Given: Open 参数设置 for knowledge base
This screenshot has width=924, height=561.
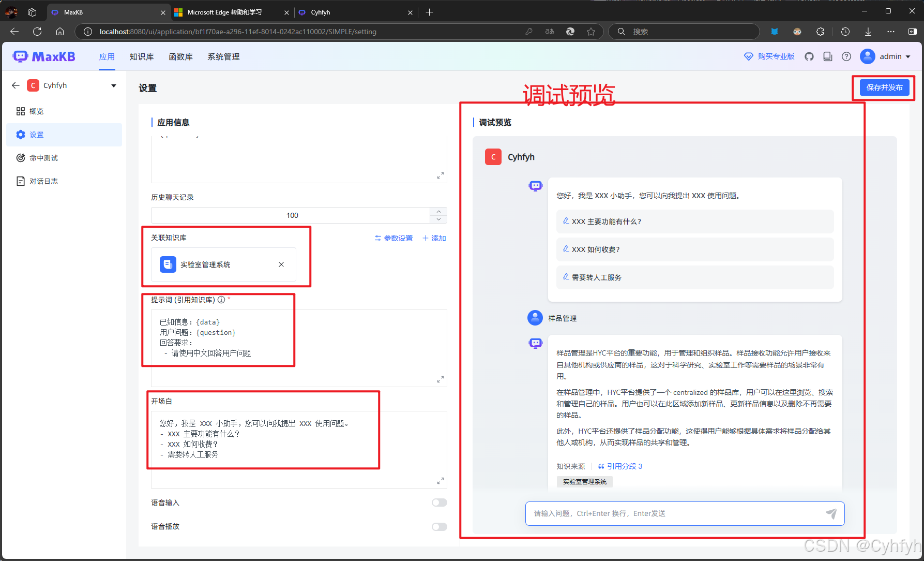Looking at the screenshot, I should (x=393, y=238).
